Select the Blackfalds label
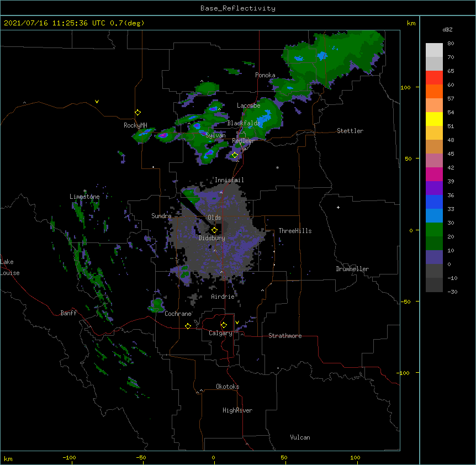 point(244,123)
